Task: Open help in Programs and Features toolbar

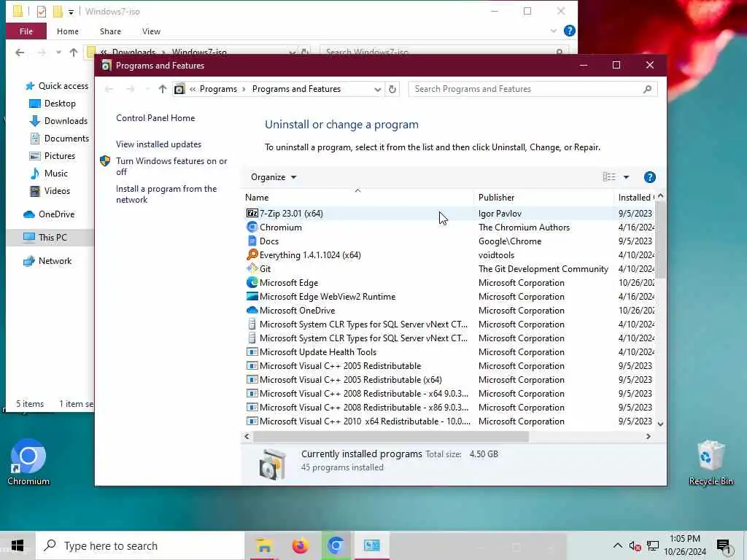Action: click(x=649, y=177)
